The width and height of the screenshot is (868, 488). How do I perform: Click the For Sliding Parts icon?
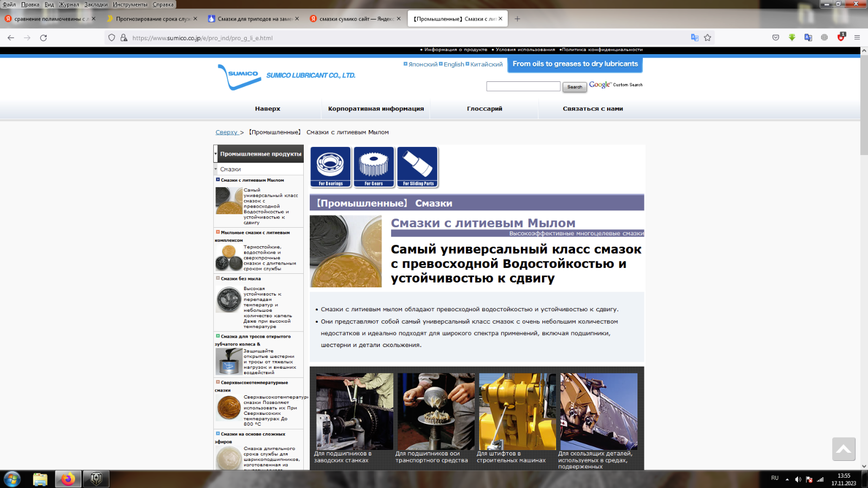(x=418, y=167)
